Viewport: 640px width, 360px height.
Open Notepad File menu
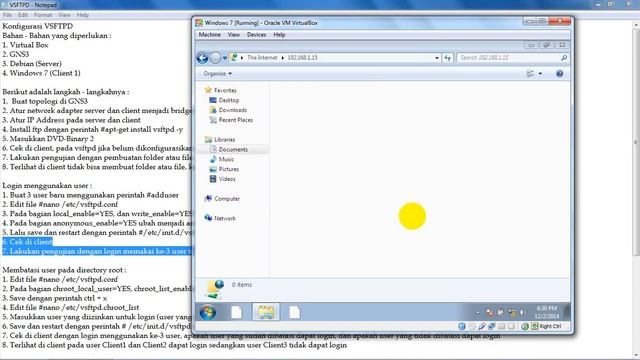[7, 15]
